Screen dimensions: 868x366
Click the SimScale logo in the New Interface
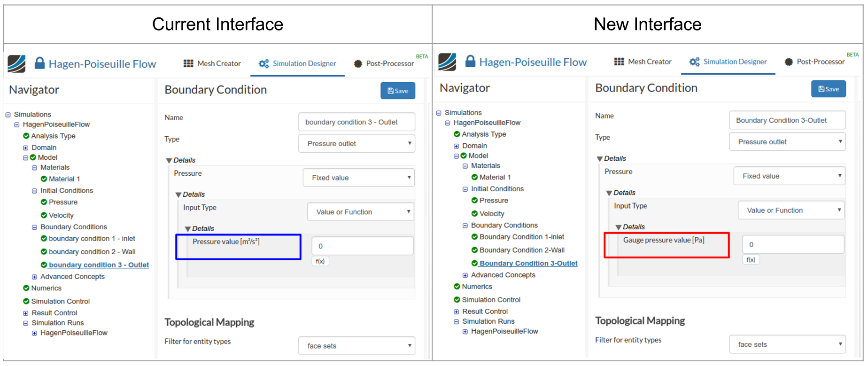tap(447, 62)
